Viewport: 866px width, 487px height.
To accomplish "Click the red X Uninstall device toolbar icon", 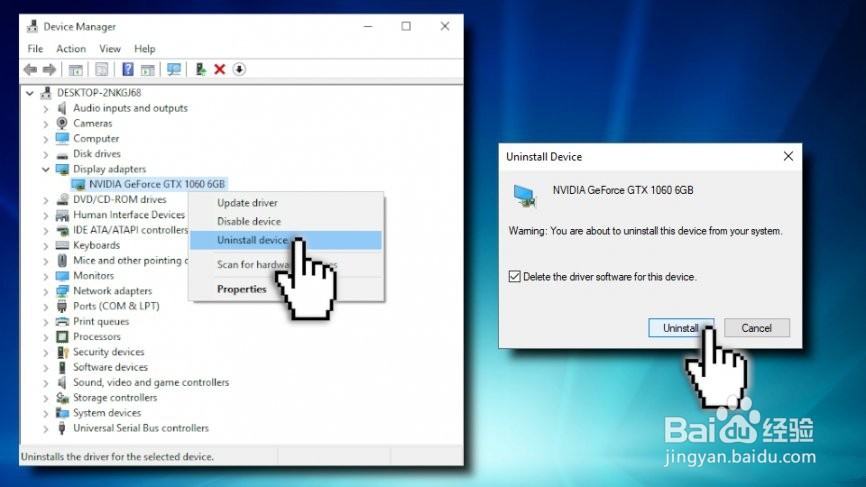I will (x=220, y=70).
